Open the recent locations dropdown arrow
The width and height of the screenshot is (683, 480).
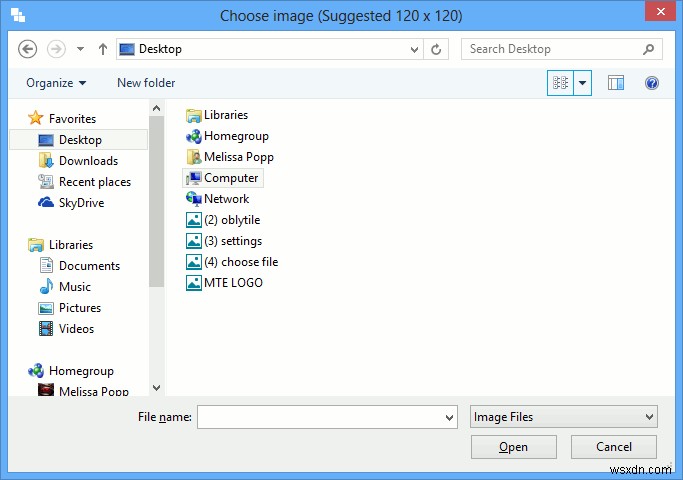tap(80, 49)
